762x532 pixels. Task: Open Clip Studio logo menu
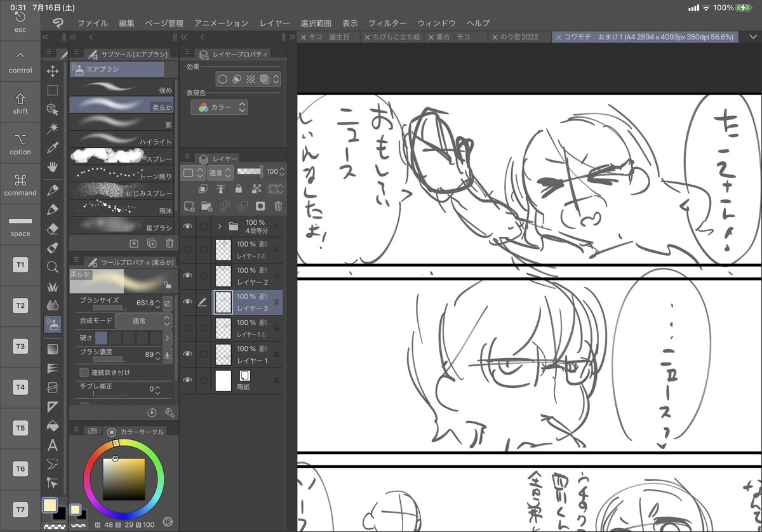pyautogui.click(x=58, y=23)
